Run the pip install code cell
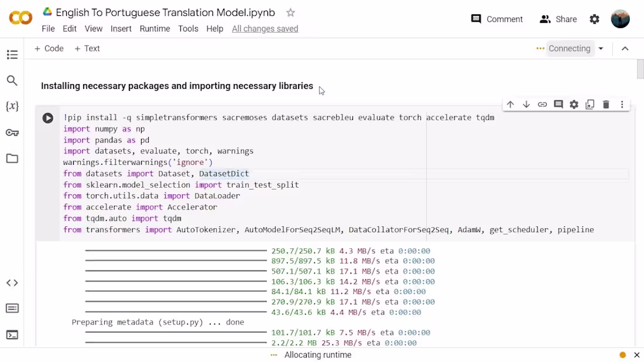644x362 pixels. [x=47, y=118]
